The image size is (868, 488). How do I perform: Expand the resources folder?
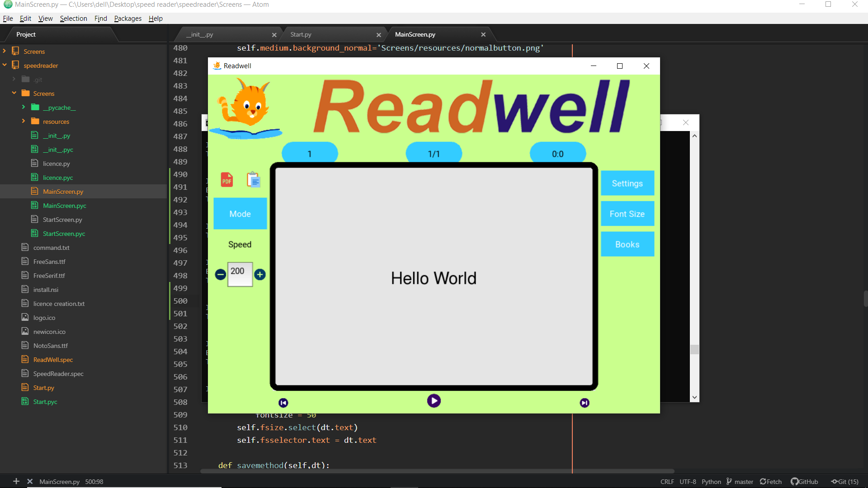click(x=24, y=121)
